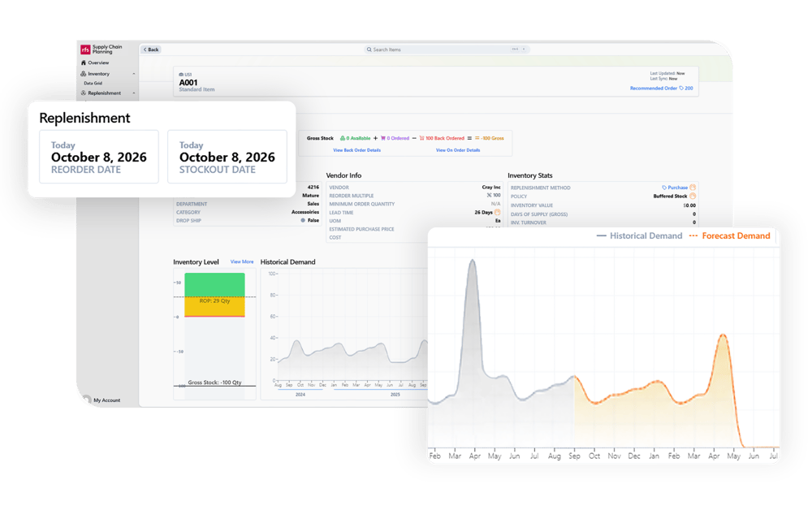Click the Purchase replenishment method link
Screen dimensions: 812x510
(678, 188)
